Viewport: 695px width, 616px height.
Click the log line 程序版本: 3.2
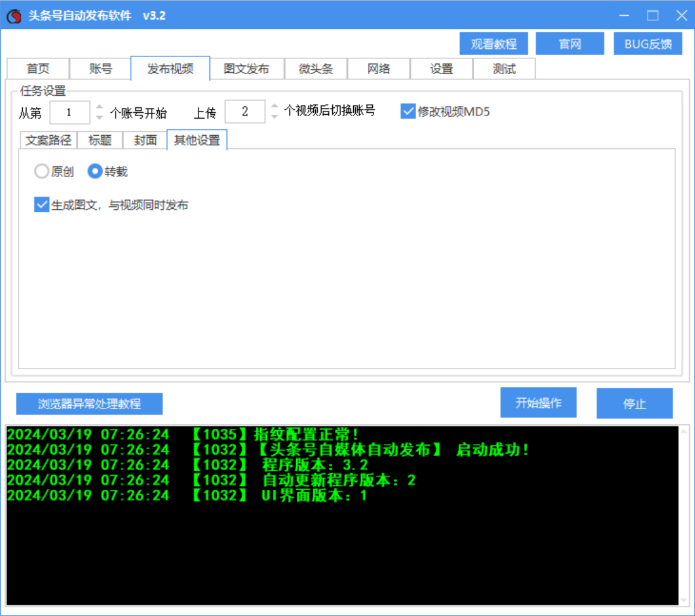[x=188, y=465]
